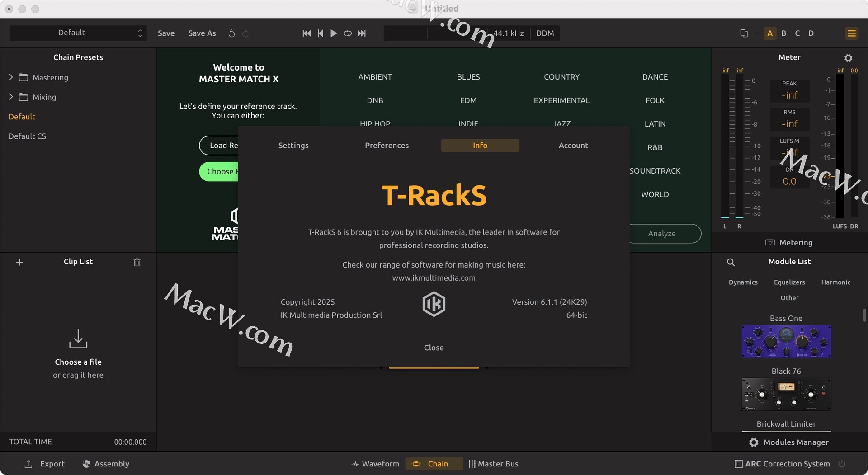Search the Module List with magnifier icon
The height and width of the screenshot is (475, 868).
[731, 262]
